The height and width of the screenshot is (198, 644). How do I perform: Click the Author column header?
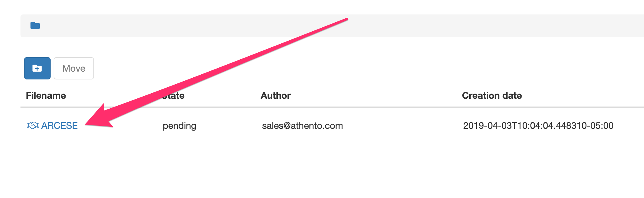(x=275, y=96)
